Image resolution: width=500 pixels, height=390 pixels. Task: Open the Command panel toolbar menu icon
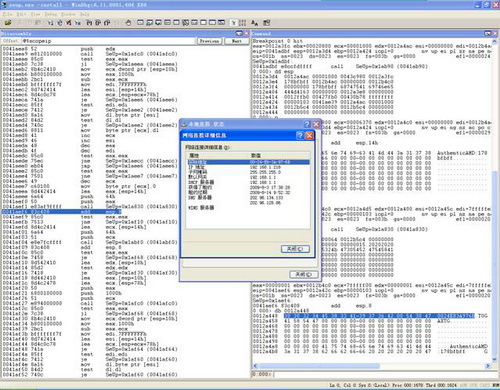pyautogui.click(x=488, y=33)
